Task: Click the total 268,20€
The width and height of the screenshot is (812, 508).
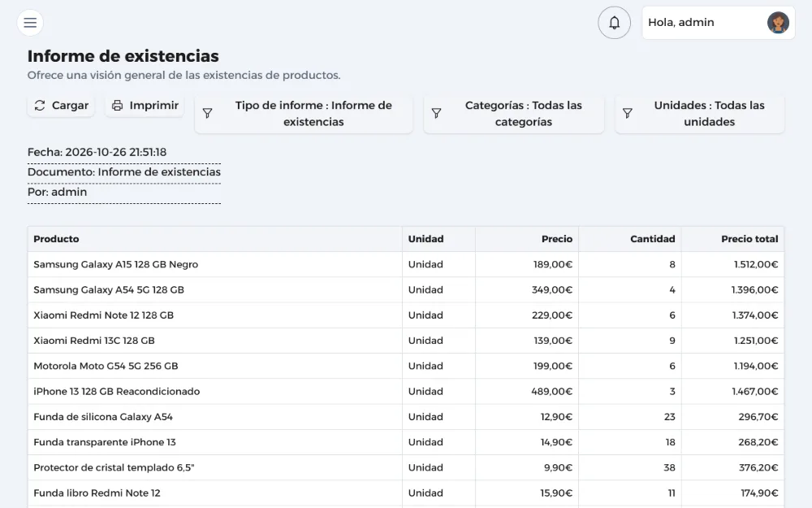Action: point(758,442)
